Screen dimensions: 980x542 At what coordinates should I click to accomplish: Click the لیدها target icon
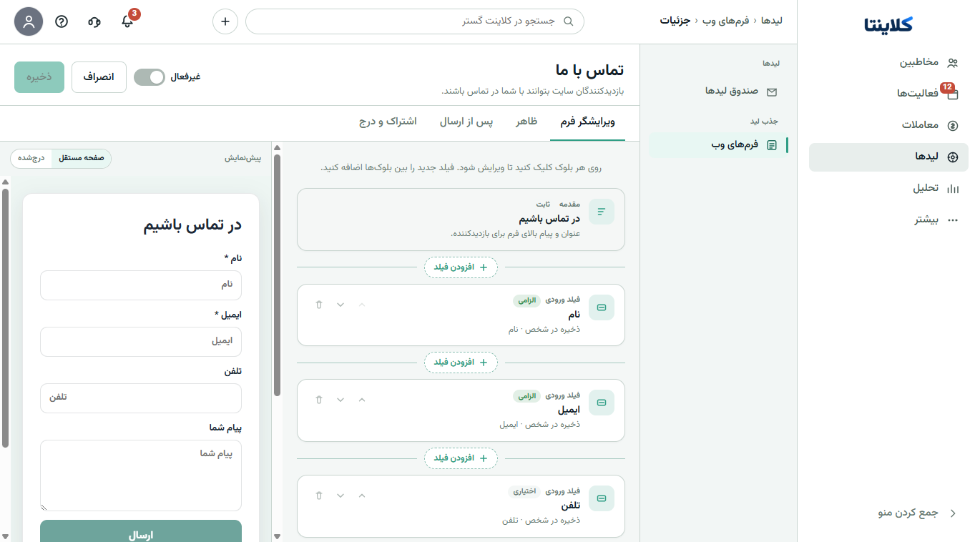click(952, 157)
